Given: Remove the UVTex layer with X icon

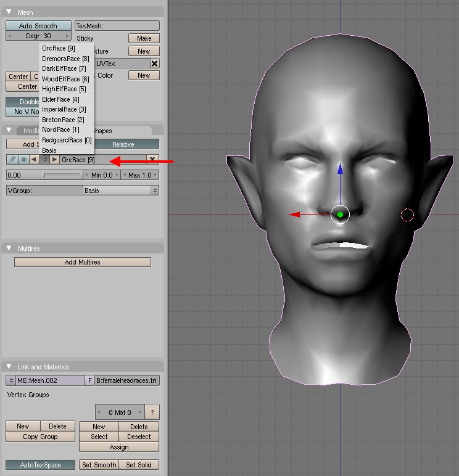Looking at the screenshot, I should 154,64.
